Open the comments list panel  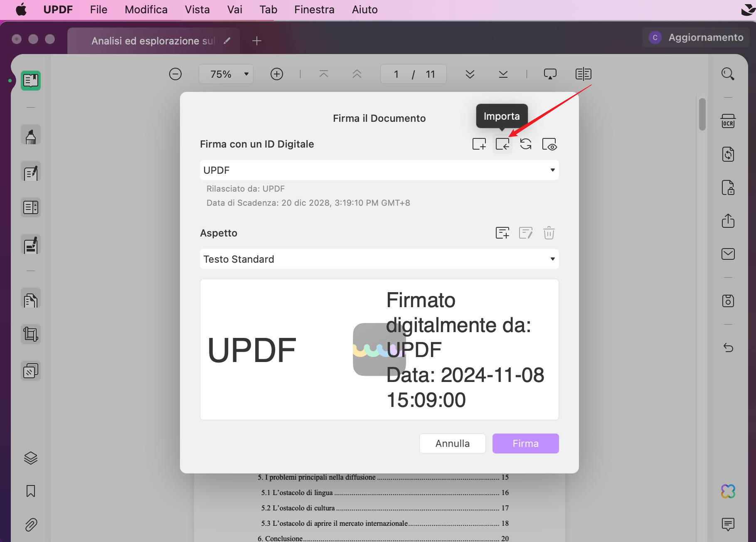[x=728, y=524]
